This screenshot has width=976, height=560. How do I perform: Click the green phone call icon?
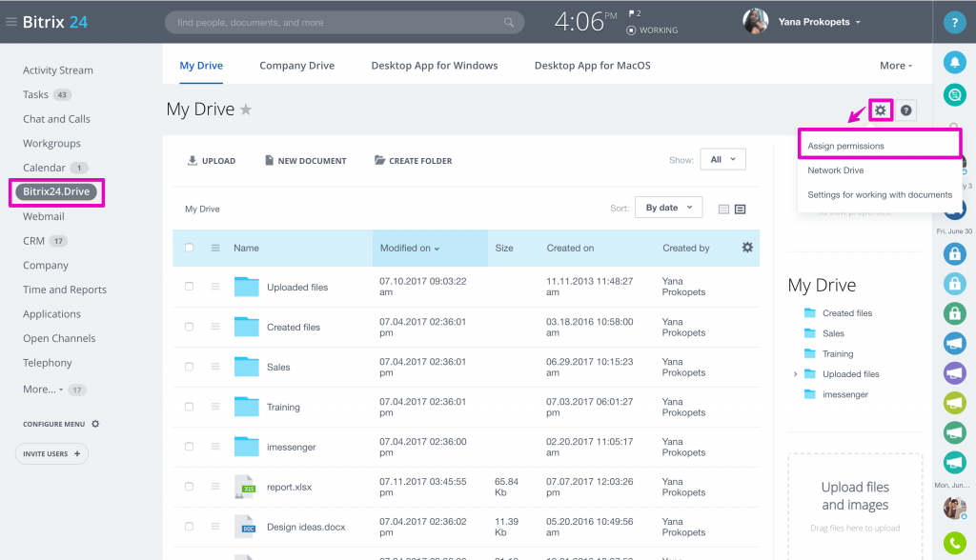click(954, 543)
